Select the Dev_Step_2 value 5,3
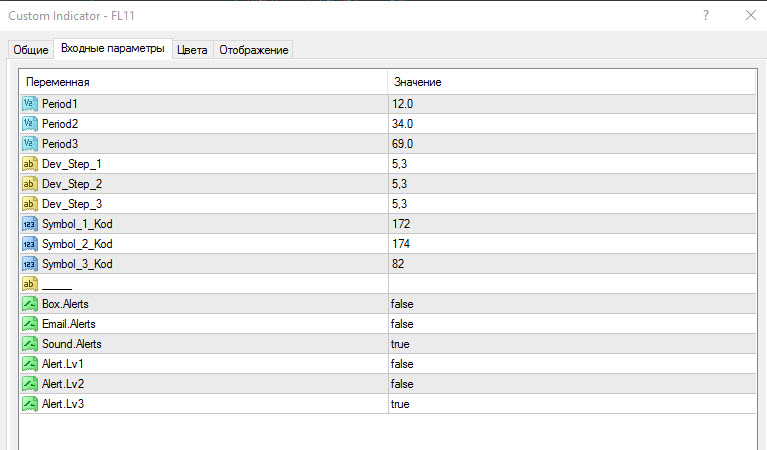Image resolution: width=767 pixels, height=450 pixels. tap(399, 184)
